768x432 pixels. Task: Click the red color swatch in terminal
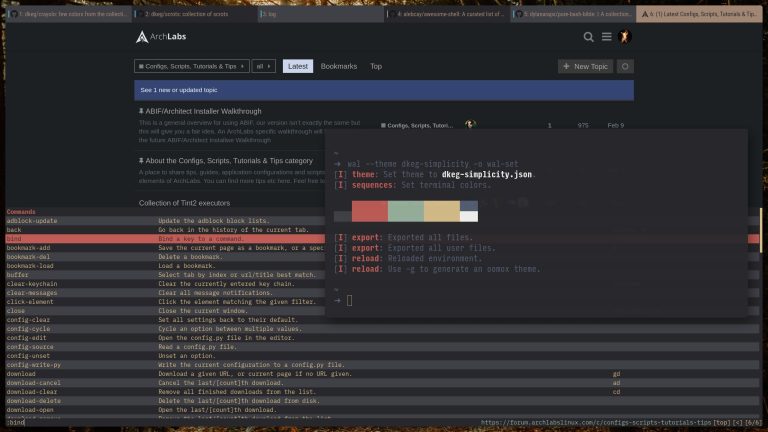(369, 211)
